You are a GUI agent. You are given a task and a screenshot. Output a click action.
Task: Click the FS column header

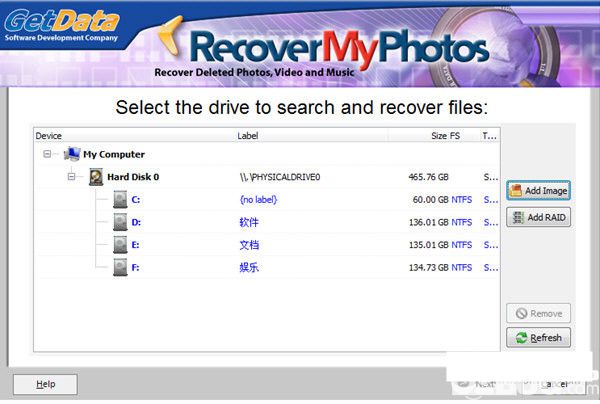coord(455,136)
